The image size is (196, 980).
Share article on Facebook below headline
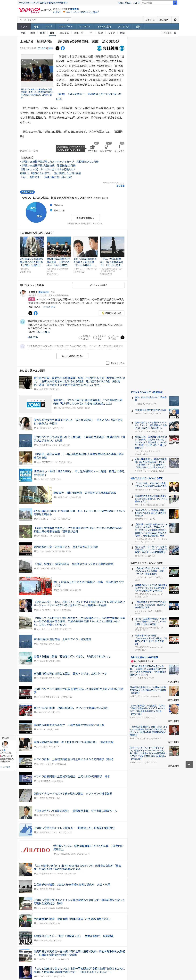click(63, 48)
